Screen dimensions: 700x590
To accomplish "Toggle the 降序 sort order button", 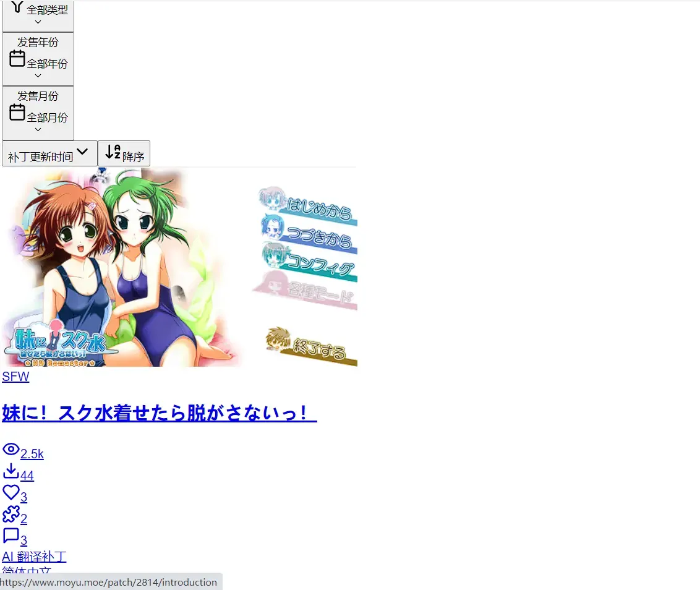I will (124, 153).
